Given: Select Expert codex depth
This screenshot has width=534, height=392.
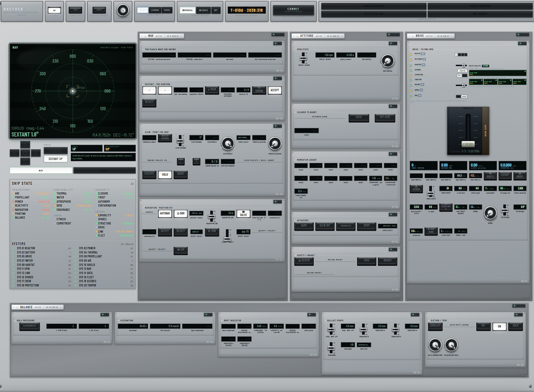Looking at the screenshot, I should pyautogui.click(x=167, y=10).
